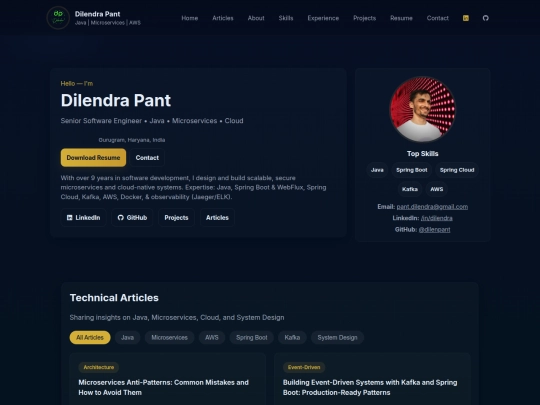Filter articles by Microservices
Image resolution: width=540 pixels, height=405 pixels.
(169, 338)
